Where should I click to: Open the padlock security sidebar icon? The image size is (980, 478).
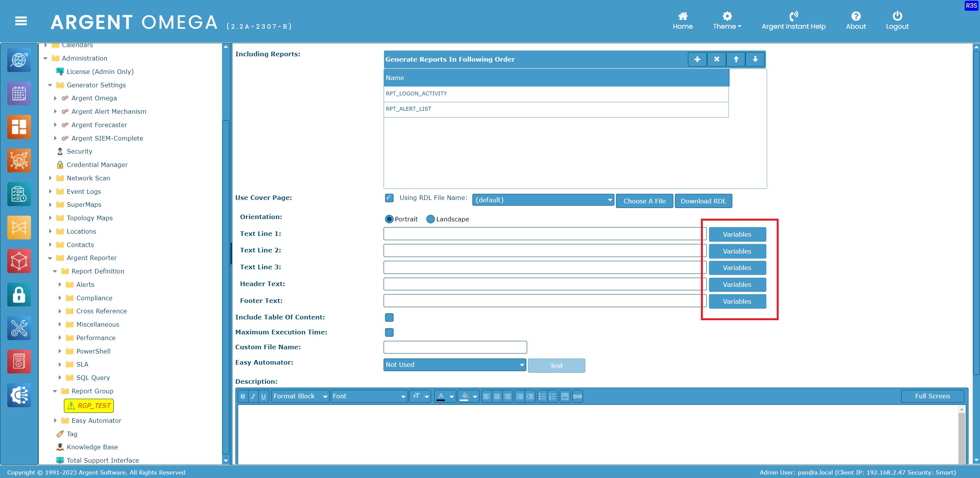[x=19, y=295]
